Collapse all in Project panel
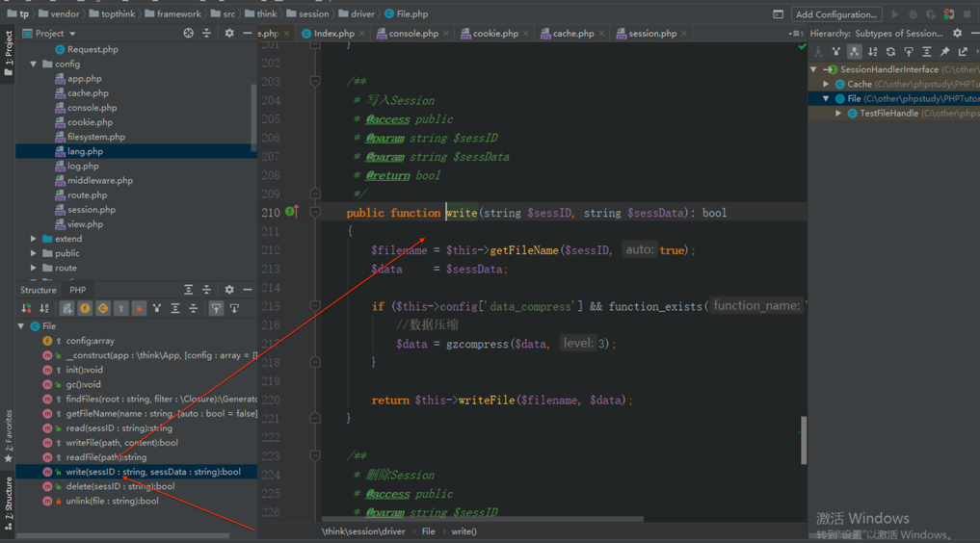This screenshot has height=543, width=980. pos(206,33)
